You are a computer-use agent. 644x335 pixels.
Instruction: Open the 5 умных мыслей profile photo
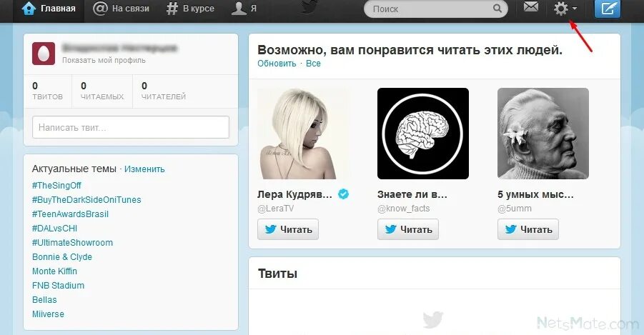(x=543, y=134)
